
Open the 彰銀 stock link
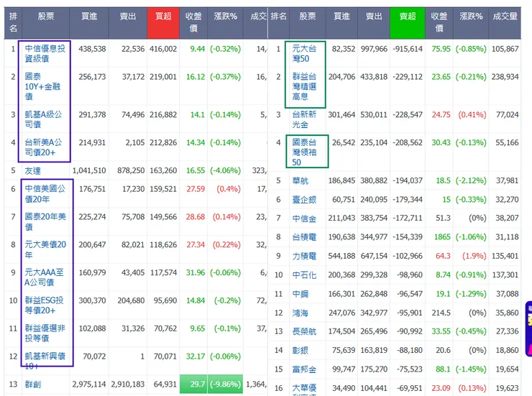coord(301,350)
